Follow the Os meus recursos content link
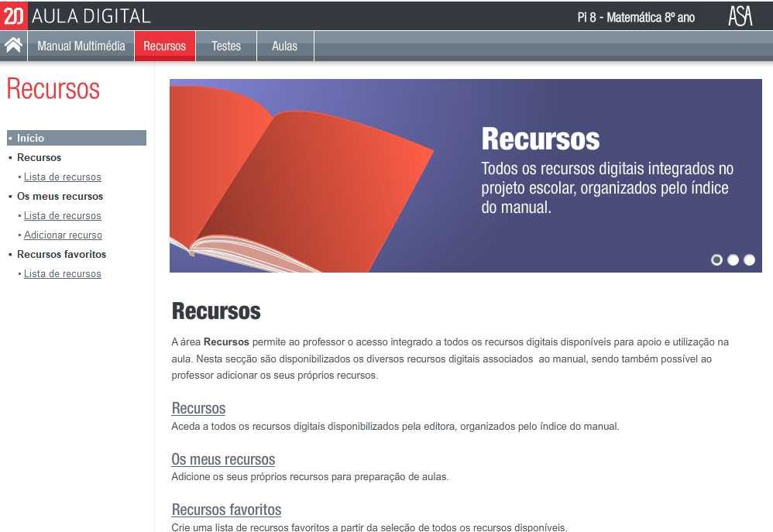Image resolution: width=773 pixels, height=532 pixels. tap(223, 459)
